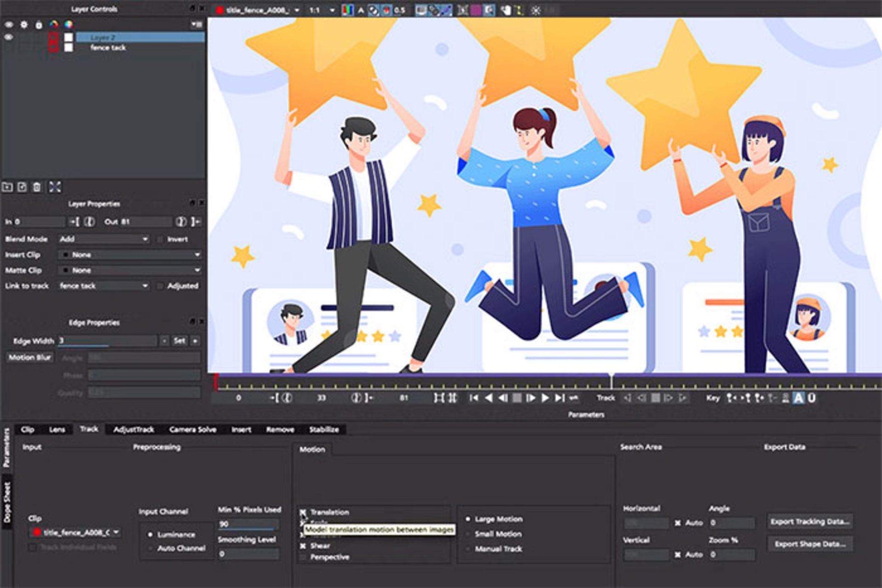Click the brightness sun icon in toolbar
Viewport: 882px width, 588px height.
(x=536, y=10)
